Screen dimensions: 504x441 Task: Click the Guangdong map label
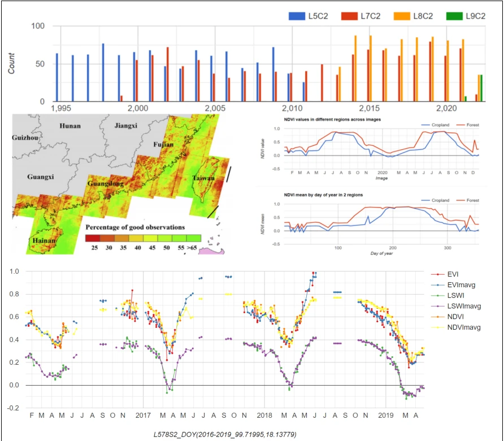point(106,184)
